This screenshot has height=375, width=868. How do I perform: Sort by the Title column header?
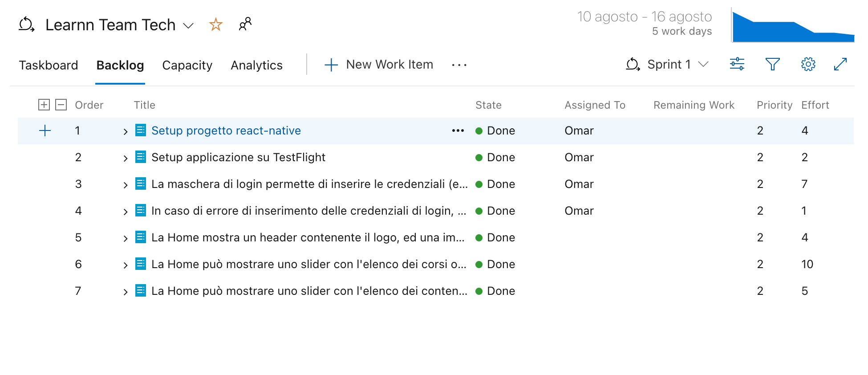click(x=145, y=105)
